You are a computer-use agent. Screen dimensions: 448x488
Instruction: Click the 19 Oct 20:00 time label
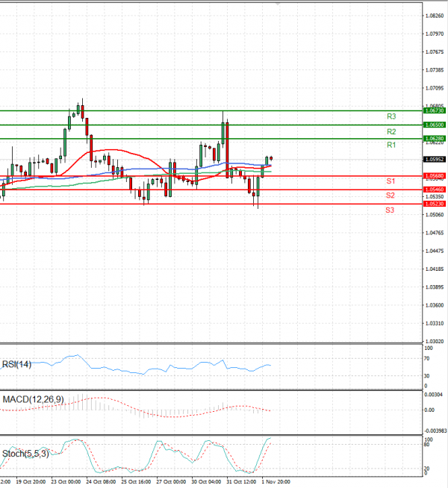31,482
